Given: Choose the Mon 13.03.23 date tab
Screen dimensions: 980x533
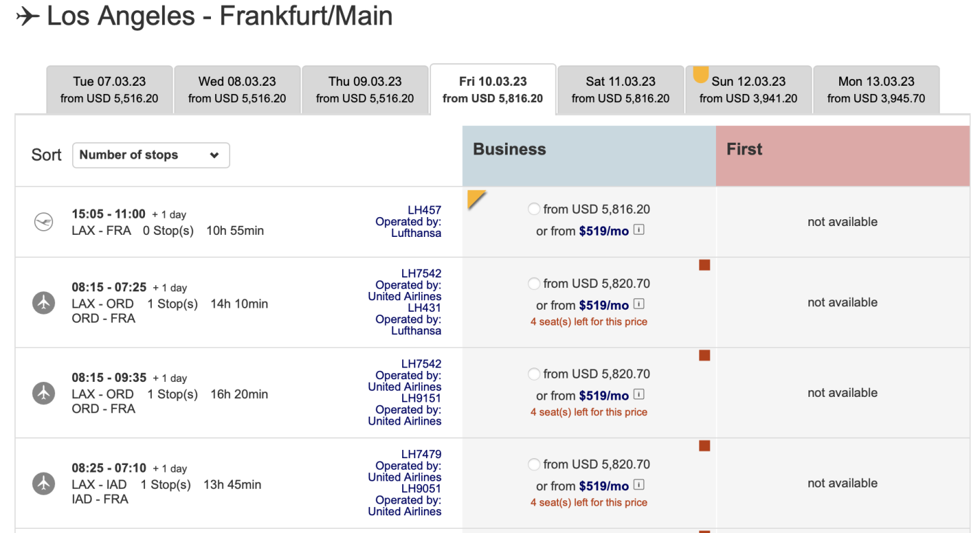Looking at the screenshot, I should tap(876, 90).
